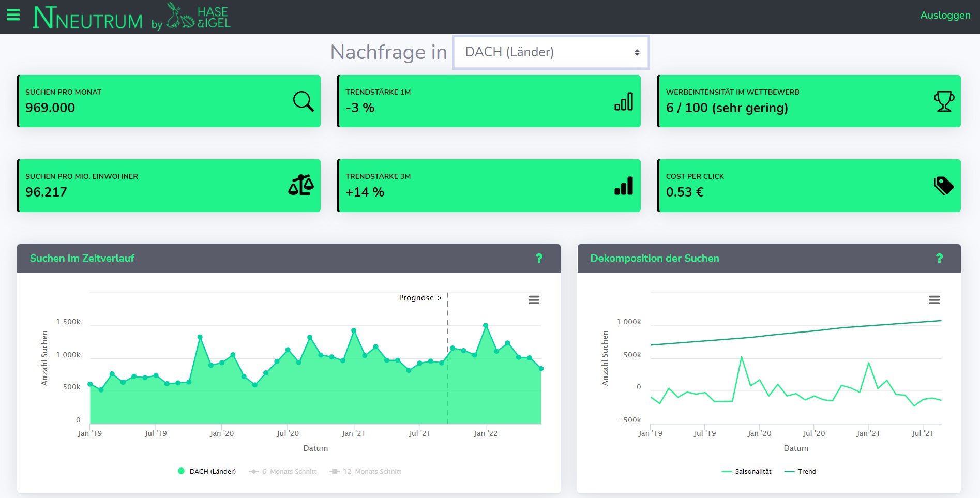The height and width of the screenshot is (498, 980).
Task: Click the Suchen im Zeitverlauf panel title
Action: pyautogui.click(x=82, y=258)
